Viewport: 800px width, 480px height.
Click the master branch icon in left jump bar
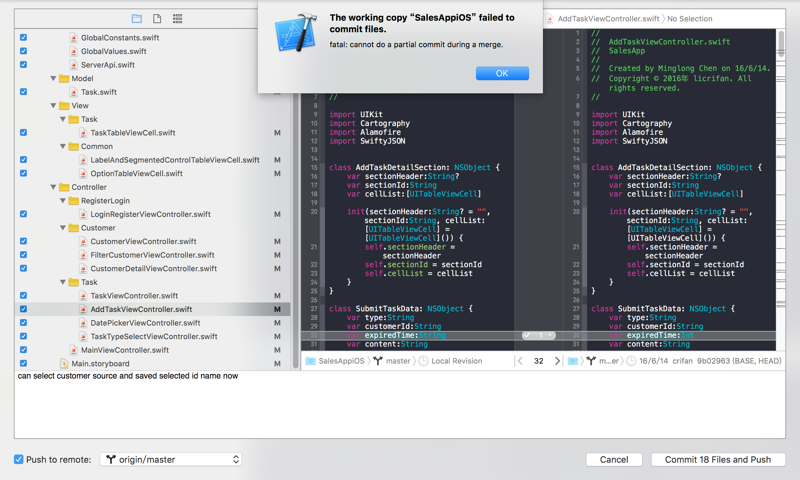point(378,361)
